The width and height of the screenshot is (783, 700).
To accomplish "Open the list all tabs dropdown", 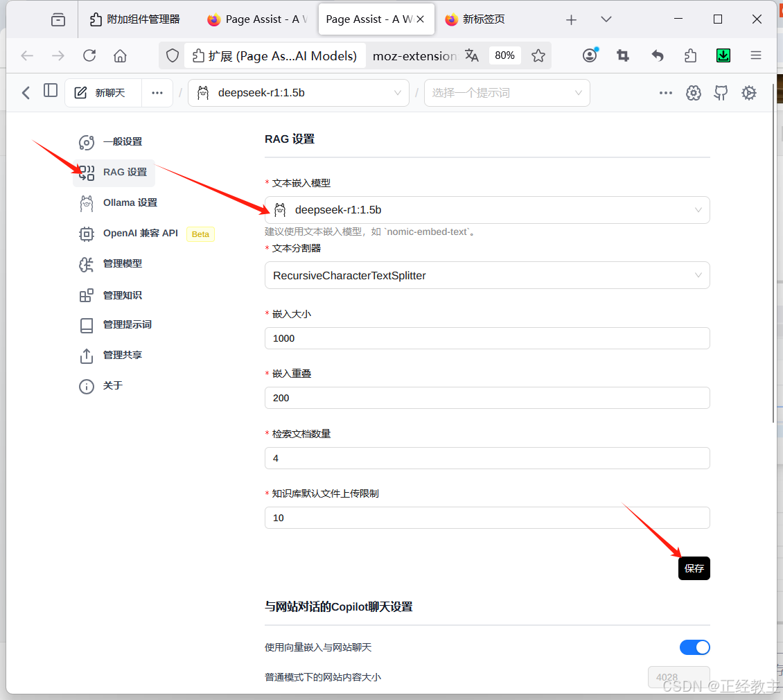I will pyautogui.click(x=606, y=19).
